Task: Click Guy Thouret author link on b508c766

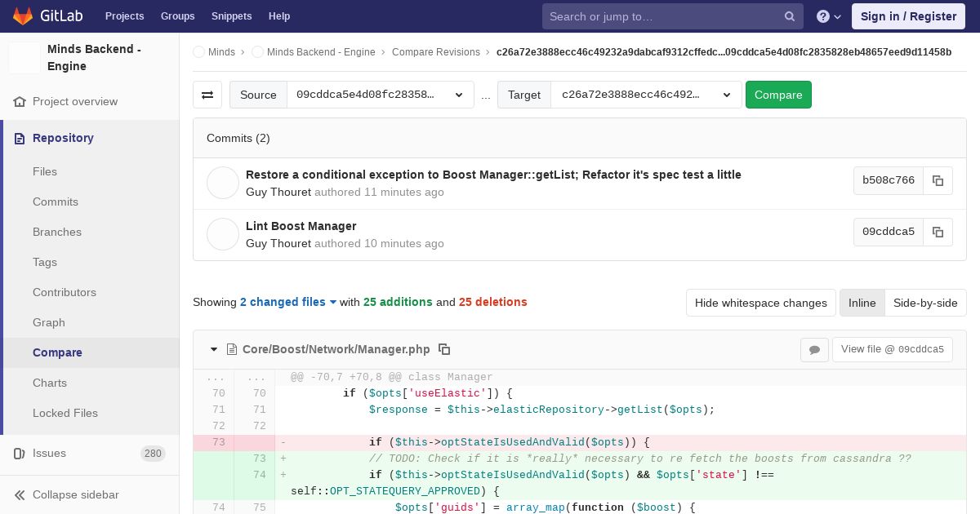Action: 278,193
